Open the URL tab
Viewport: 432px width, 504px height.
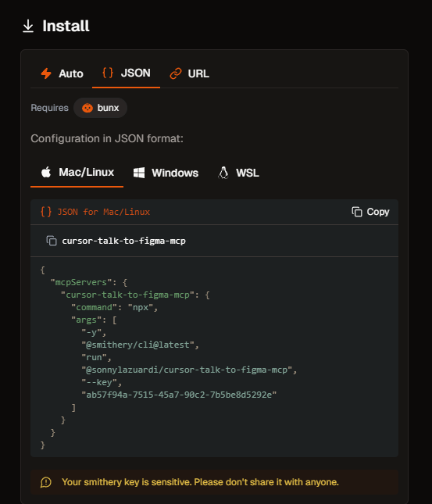(189, 73)
